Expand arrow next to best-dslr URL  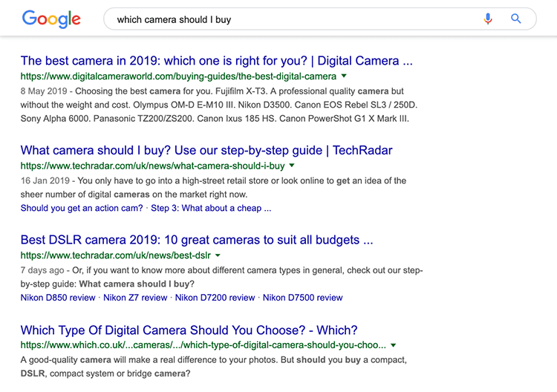(x=218, y=255)
